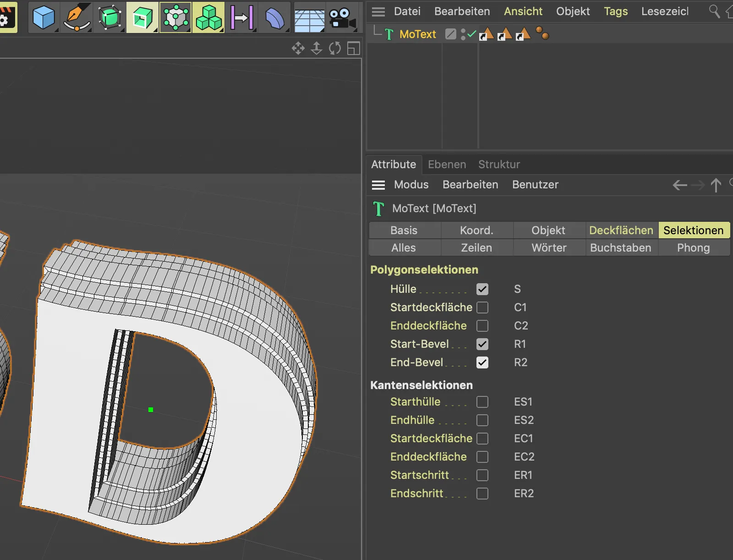Click the Extrude generator icon

[x=142, y=17]
